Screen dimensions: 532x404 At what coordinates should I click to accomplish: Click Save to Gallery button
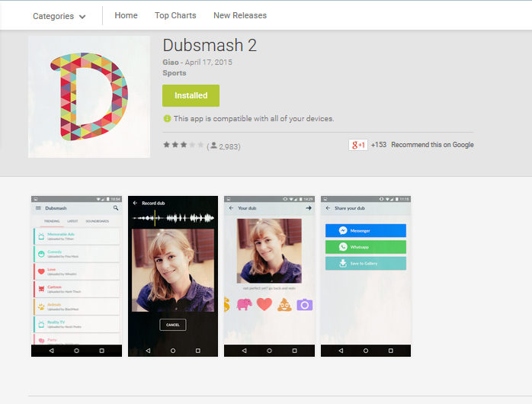click(x=366, y=263)
